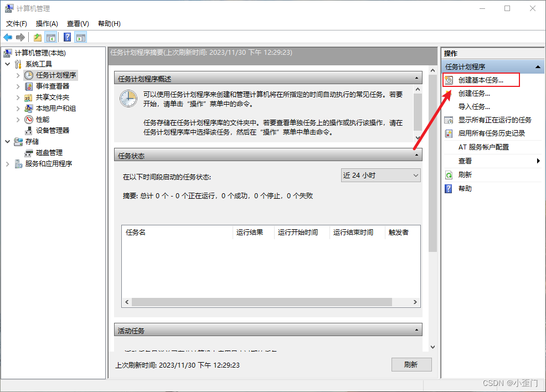Screen dimensions: 546x392
Task: Toggle the Show/Hide console tree toolbar icon
Action: (51, 37)
